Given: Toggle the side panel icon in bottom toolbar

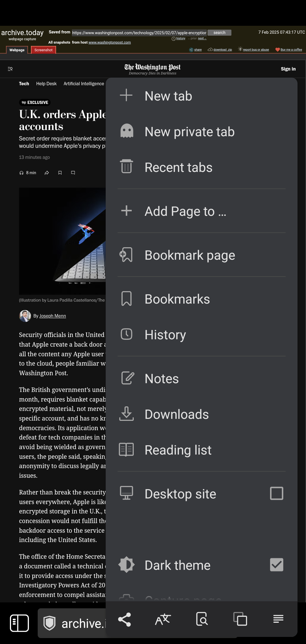Looking at the screenshot, I should 19,623.
